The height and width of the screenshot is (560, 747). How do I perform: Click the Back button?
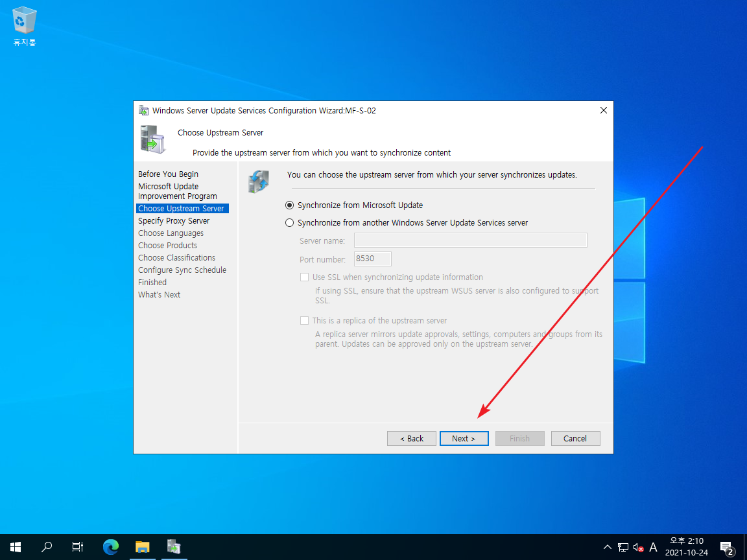(412, 439)
